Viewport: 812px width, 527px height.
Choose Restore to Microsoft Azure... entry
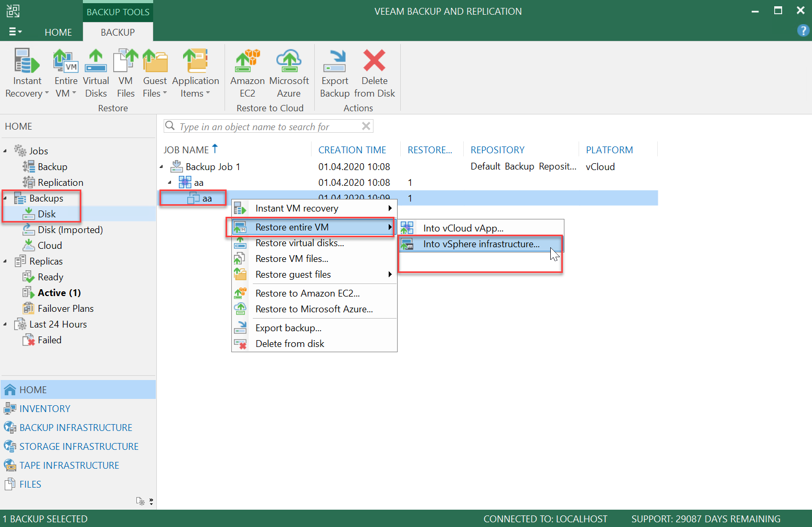click(x=314, y=309)
